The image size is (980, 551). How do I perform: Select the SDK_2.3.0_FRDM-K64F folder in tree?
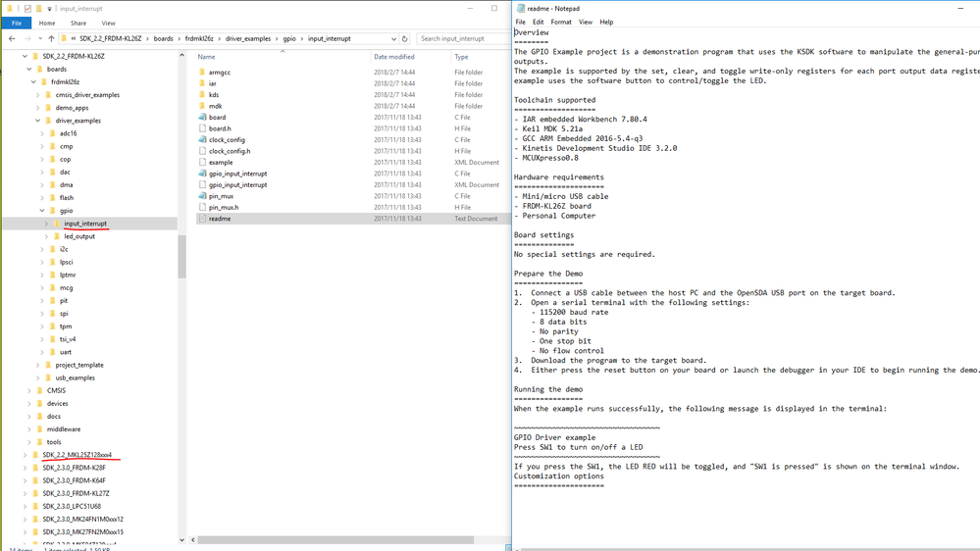point(74,481)
